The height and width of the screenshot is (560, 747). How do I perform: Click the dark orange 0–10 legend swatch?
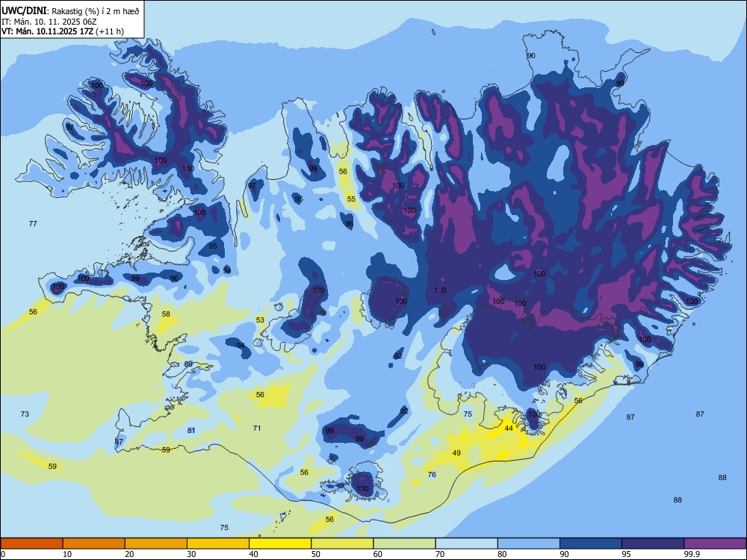(x=32, y=544)
